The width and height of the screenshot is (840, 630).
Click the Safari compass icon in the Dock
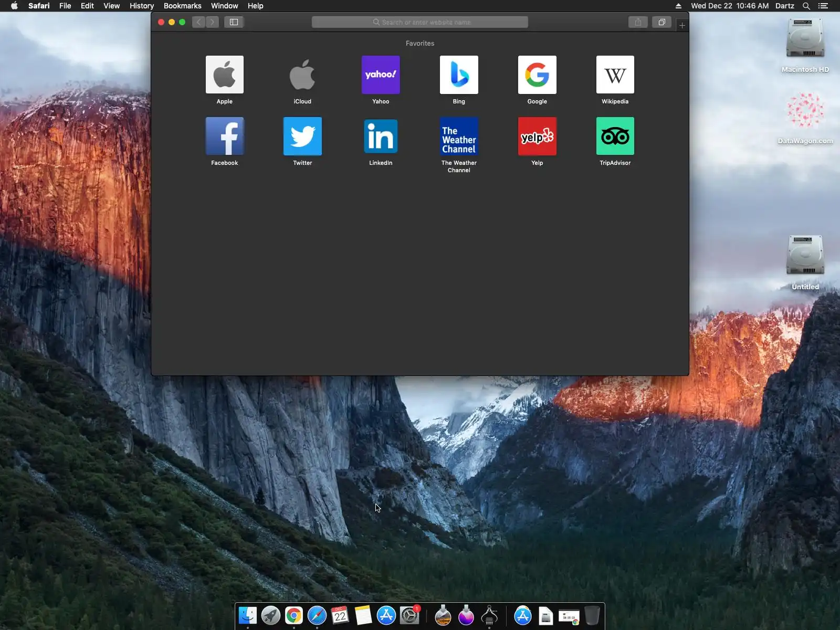[x=317, y=615]
